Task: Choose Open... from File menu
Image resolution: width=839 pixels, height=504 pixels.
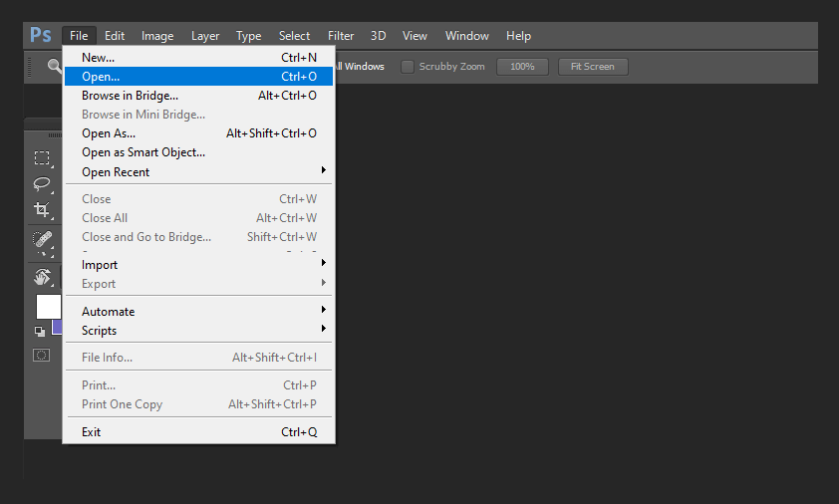Action: click(x=198, y=77)
